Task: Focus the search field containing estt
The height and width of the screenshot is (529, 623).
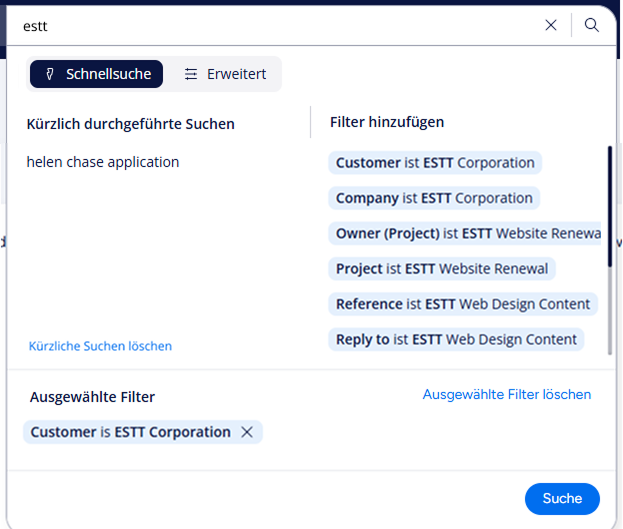Action: click(270, 26)
